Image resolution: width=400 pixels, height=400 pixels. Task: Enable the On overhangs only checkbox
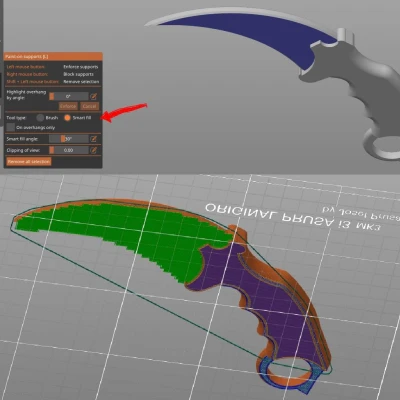[x=11, y=127]
